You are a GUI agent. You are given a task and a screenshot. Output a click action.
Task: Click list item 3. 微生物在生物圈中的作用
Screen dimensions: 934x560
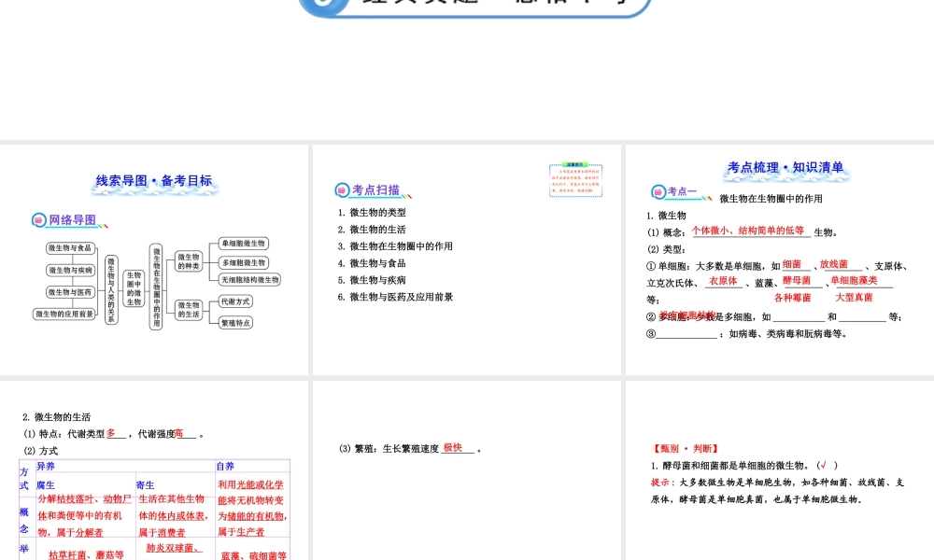coord(395,246)
